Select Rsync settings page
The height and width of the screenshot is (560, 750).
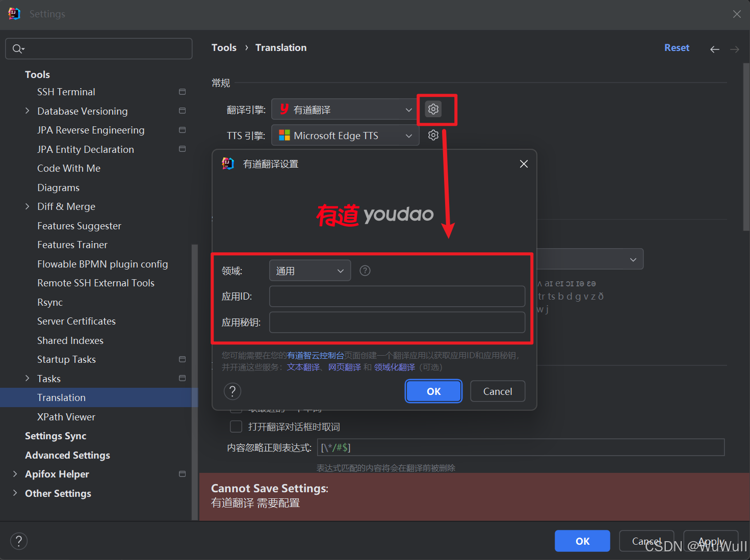[50, 302]
